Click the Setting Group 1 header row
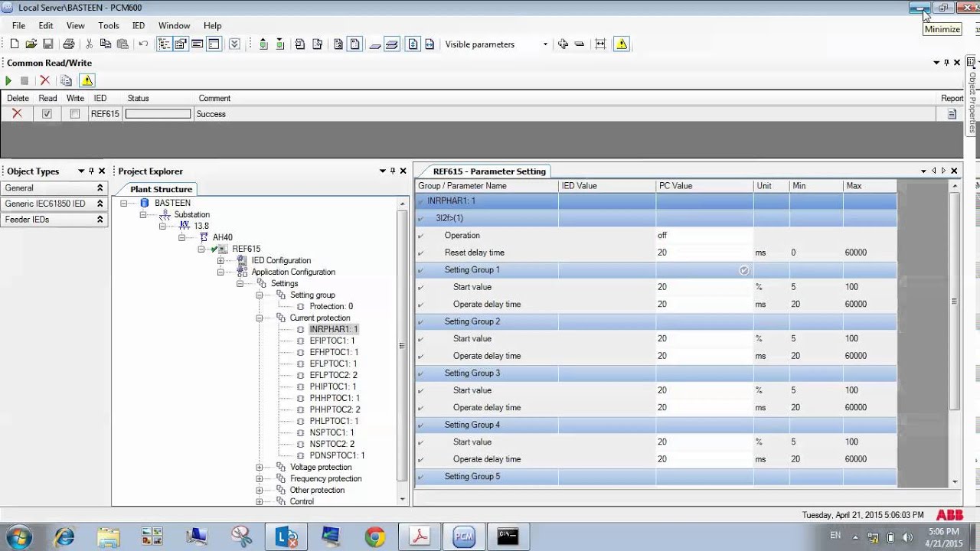 (656, 270)
